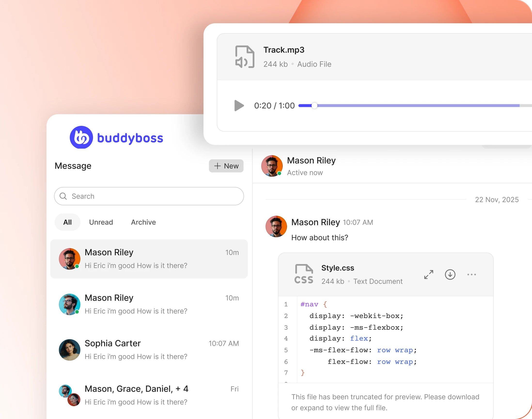Click code line "display: flex;"

pos(341,338)
